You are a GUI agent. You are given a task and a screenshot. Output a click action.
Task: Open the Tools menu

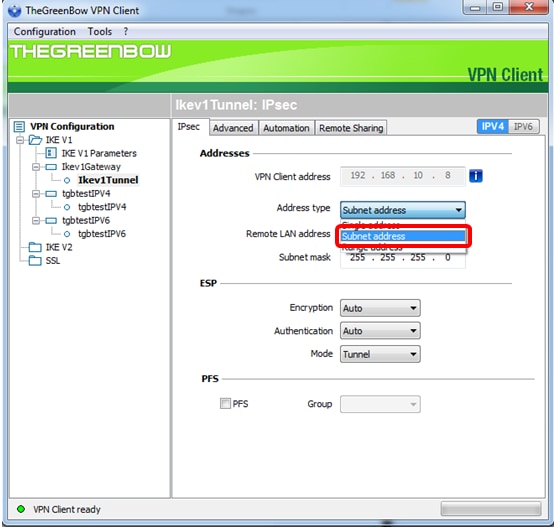click(100, 31)
